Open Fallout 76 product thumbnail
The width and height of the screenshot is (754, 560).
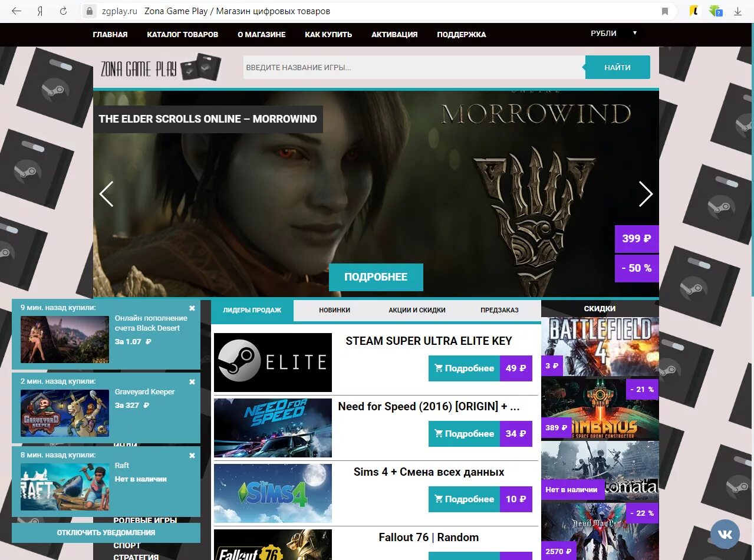[x=273, y=545]
